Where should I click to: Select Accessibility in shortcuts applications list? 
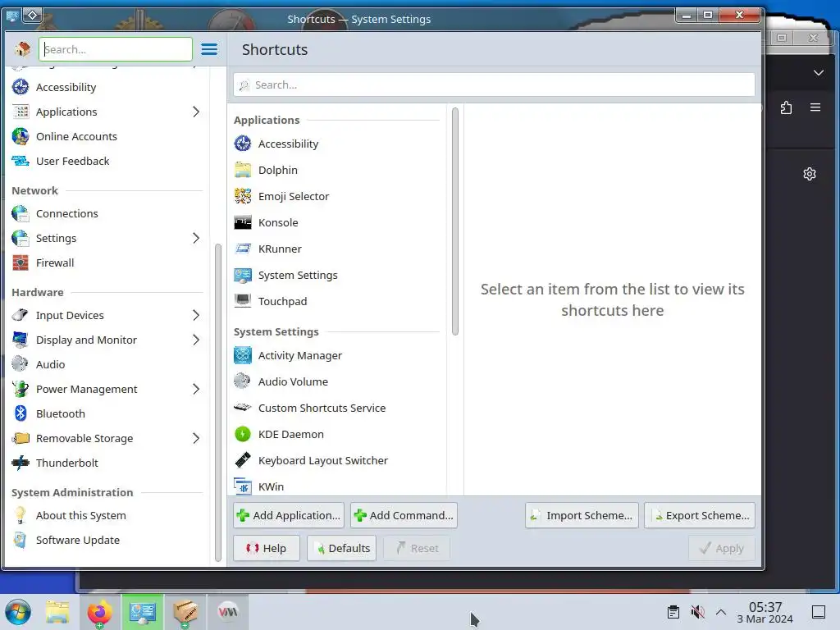[337, 144]
